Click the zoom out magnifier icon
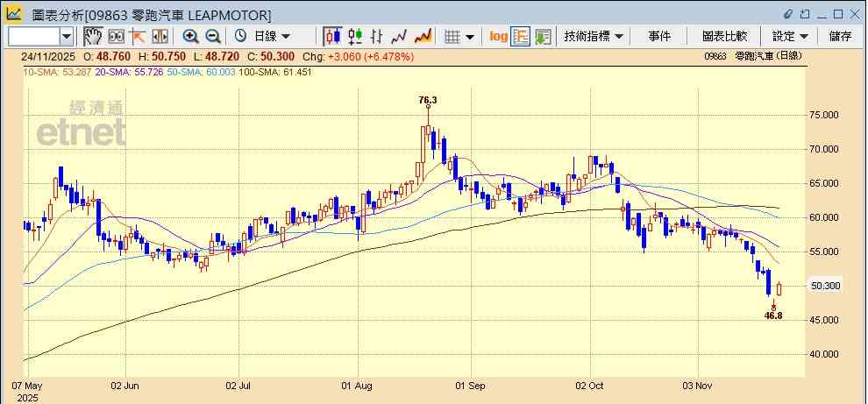This screenshot has width=868, height=404. coord(212,36)
